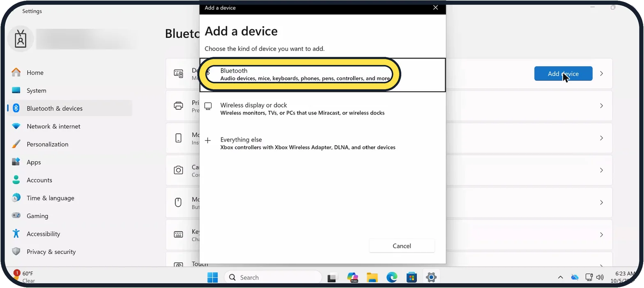Click the plus icon for Everything else
Viewport: 644px width, 288px height.
pos(208,140)
